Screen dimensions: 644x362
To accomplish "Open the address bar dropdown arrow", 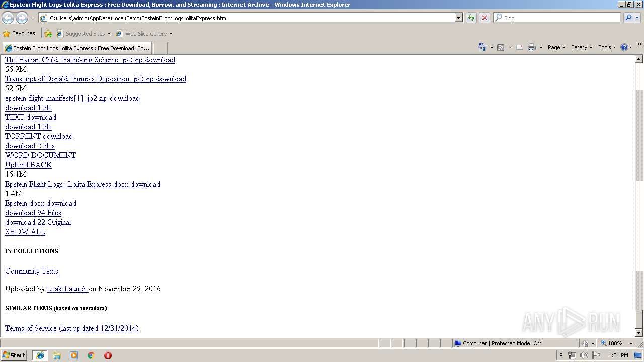I will [x=458, y=18].
